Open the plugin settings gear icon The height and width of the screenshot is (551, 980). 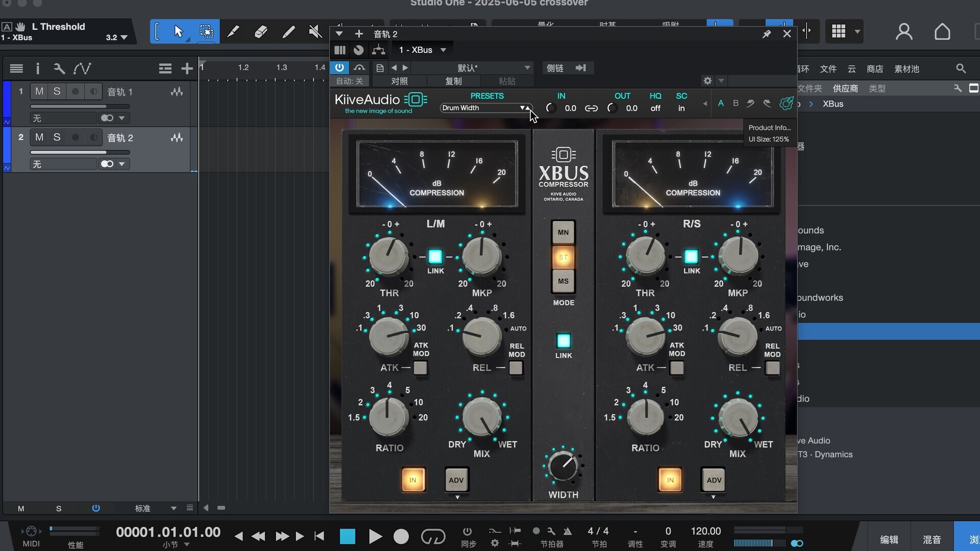(x=707, y=81)
